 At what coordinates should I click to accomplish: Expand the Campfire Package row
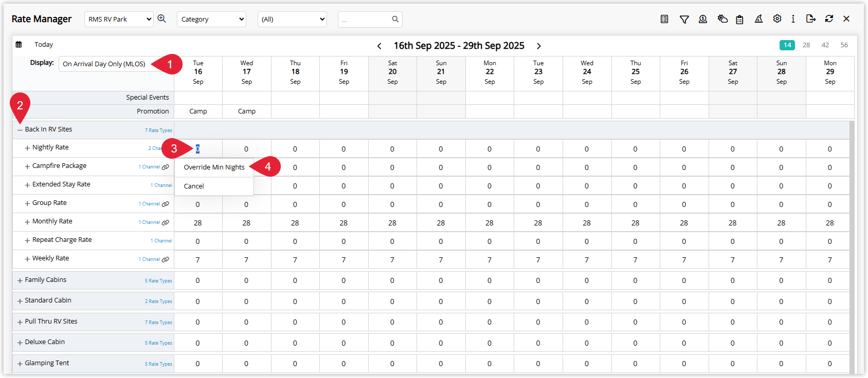pos(27,166)
